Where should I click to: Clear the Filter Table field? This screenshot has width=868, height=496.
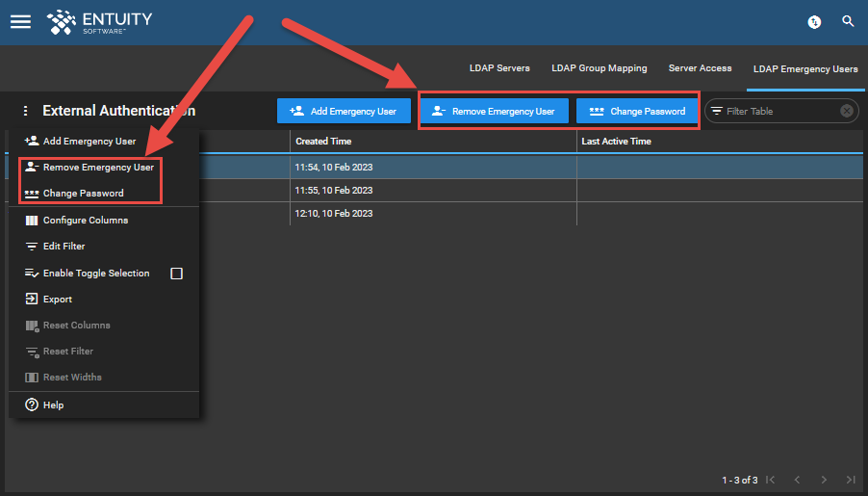pyautogui.click(x=847, y=111)
